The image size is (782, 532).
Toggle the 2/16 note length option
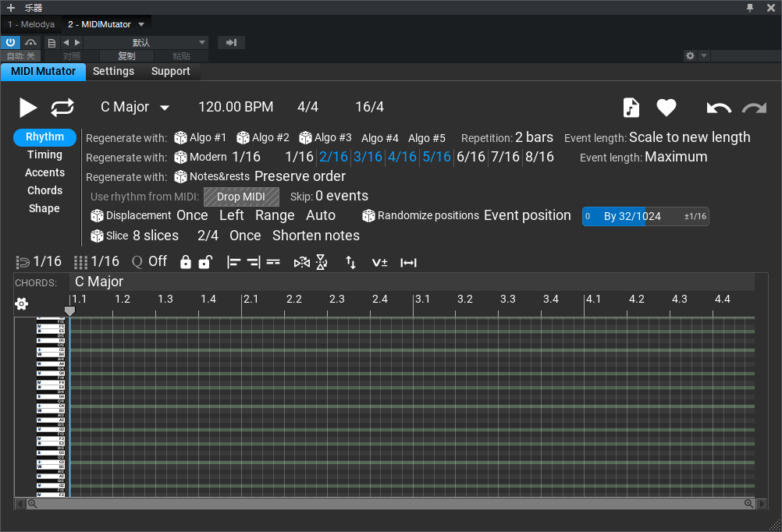pos(333,157)
